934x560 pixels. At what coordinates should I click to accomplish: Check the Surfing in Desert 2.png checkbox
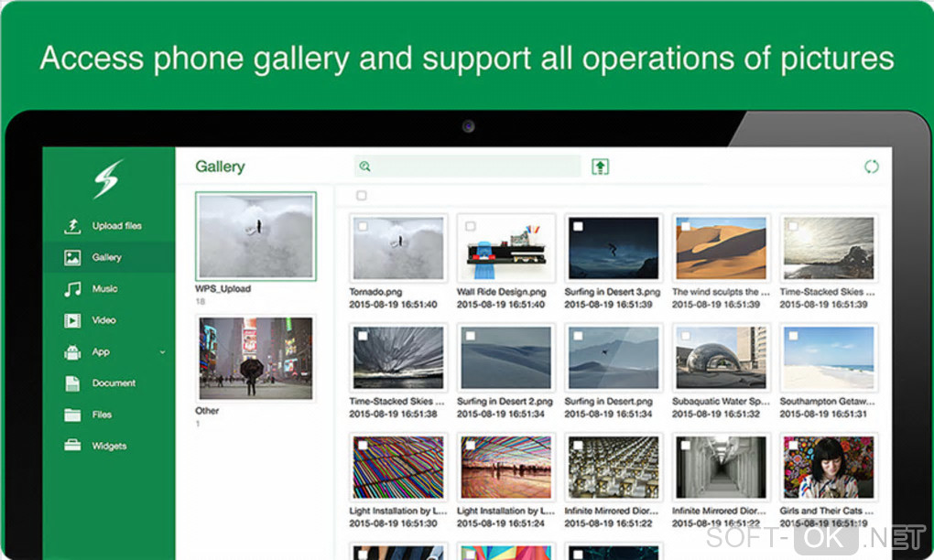[471, 336]
